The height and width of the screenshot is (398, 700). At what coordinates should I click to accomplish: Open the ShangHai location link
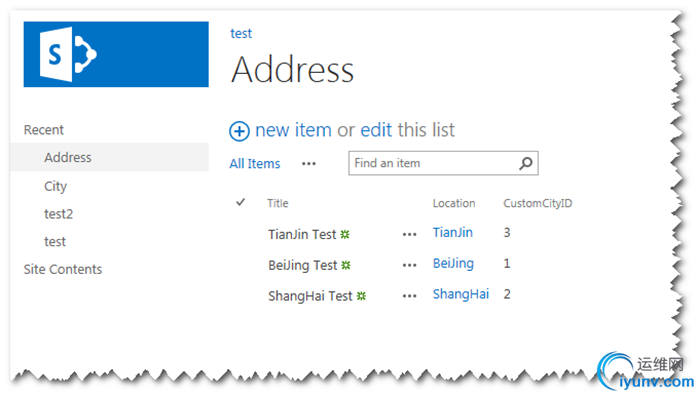tap(461, 294)
